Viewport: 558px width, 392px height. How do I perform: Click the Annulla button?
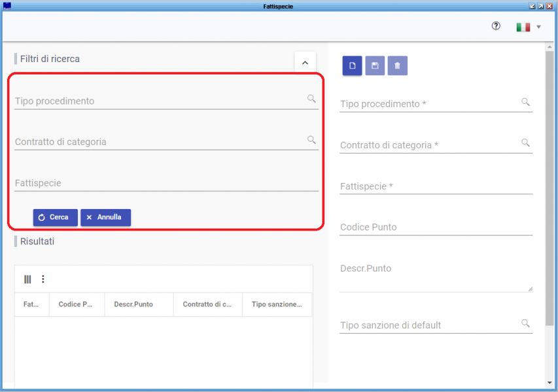(106, 217)
